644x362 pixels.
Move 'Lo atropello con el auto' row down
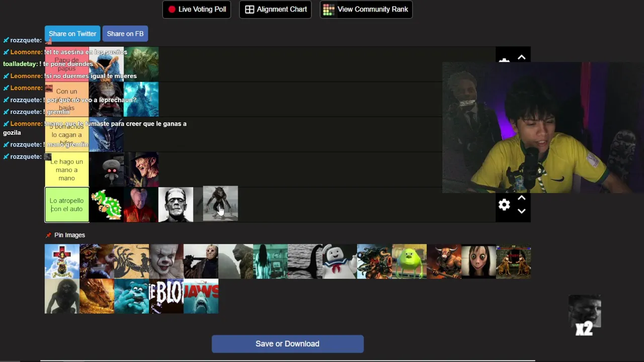click(522, 211)
